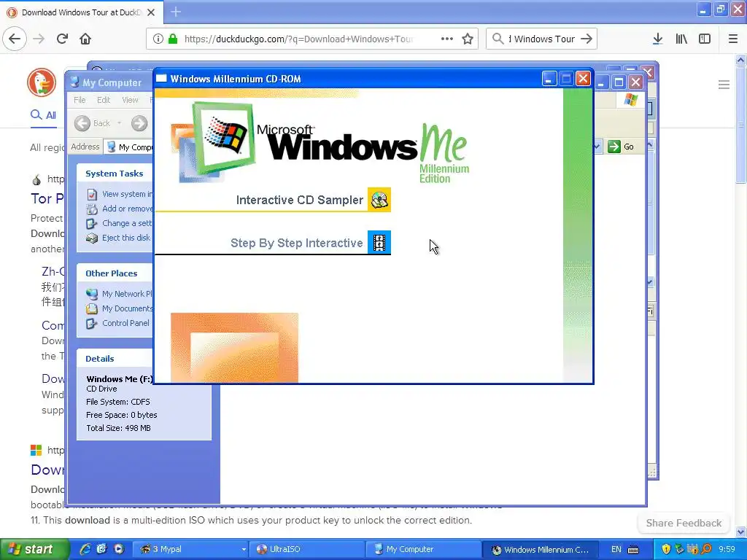
Task: Minimize the Windows Millennium CD-ROM window
Action: tap(549, 79)
